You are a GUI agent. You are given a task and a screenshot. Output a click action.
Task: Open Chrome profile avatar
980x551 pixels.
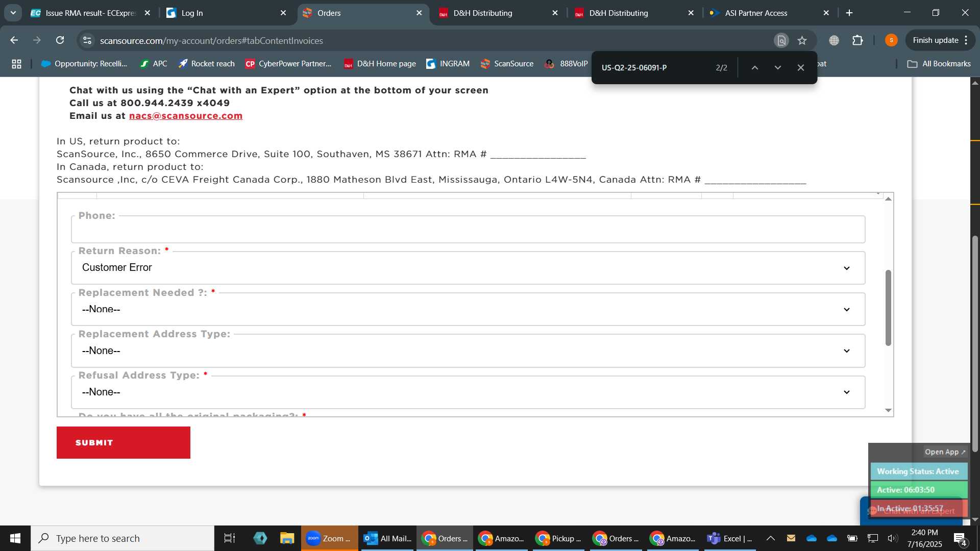click(891, 40)
